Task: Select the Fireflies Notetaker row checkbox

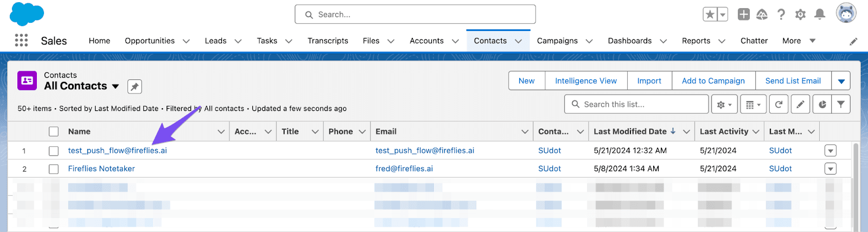Action: (x=54, y=169)
